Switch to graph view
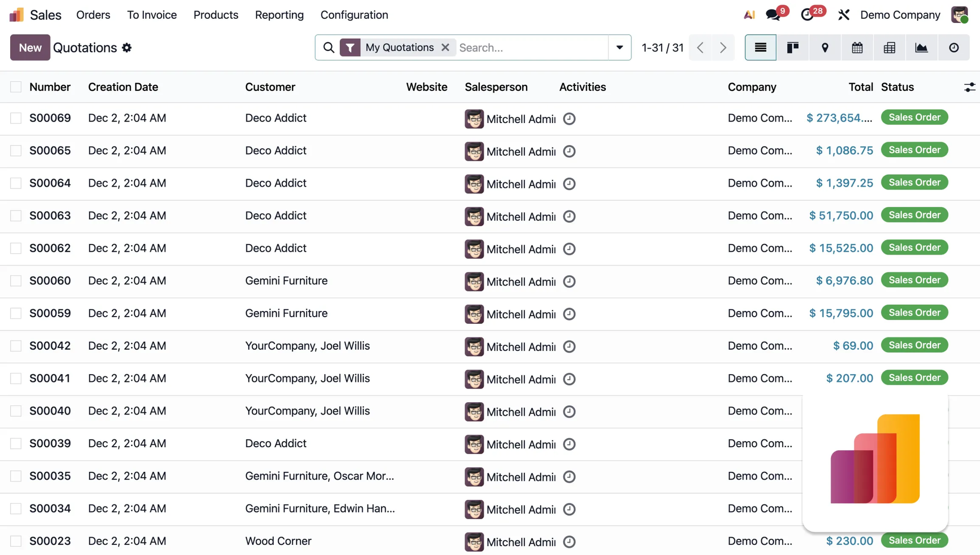The height and width of the screenshot is (555, 980). tap(921, 47)
